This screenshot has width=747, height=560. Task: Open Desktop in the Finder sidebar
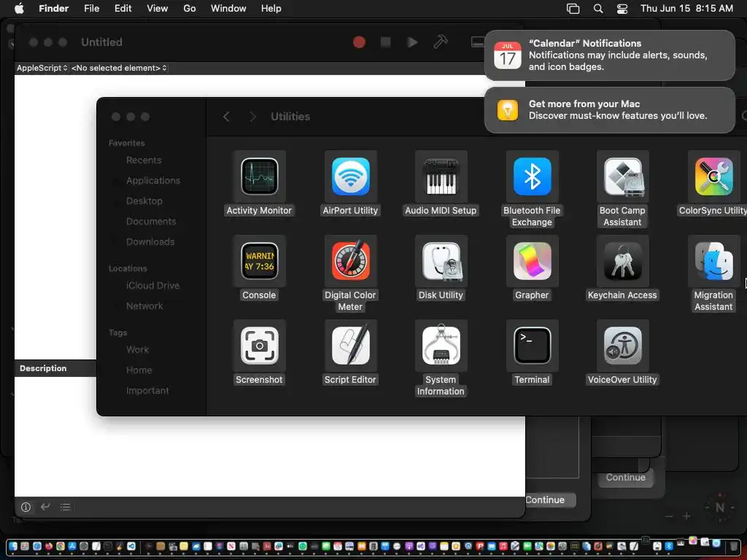pos(144,201)
